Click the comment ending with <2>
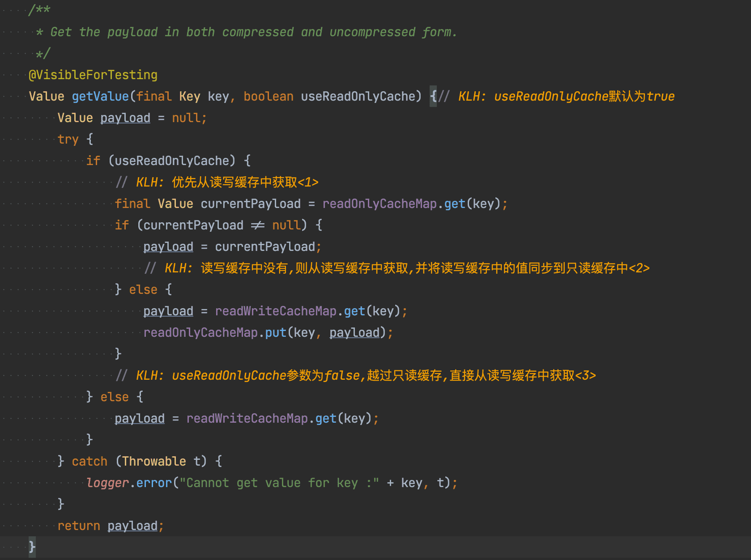The height and width of the screenshot is (560, 751). [x=397, y=268]
